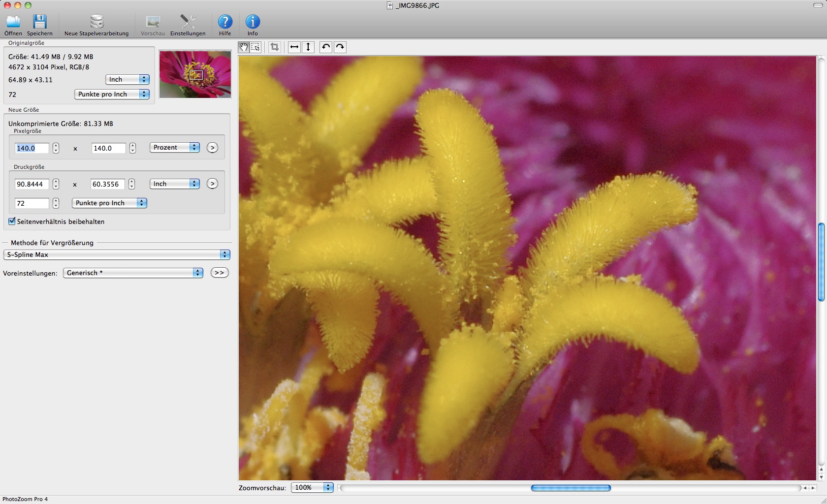Viewport: 827px width, 504px height.
Task: Rotate the image clockwise
Action: [x=340, y=47]
